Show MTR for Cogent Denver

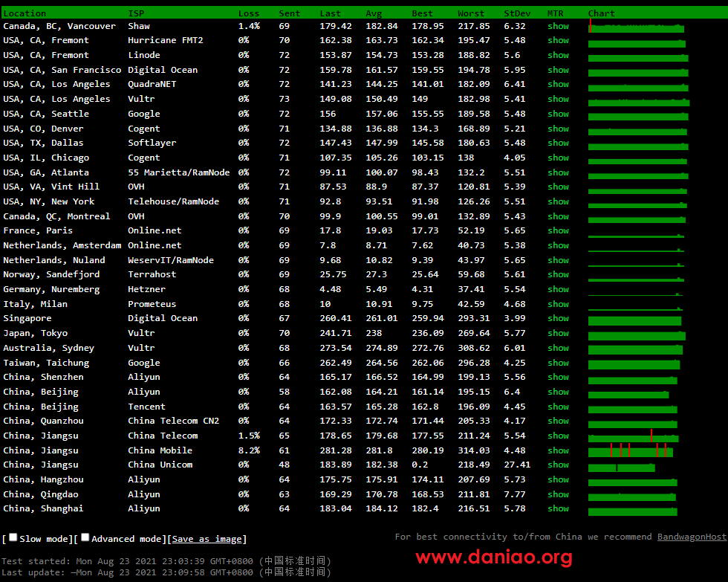pos(558,129)
